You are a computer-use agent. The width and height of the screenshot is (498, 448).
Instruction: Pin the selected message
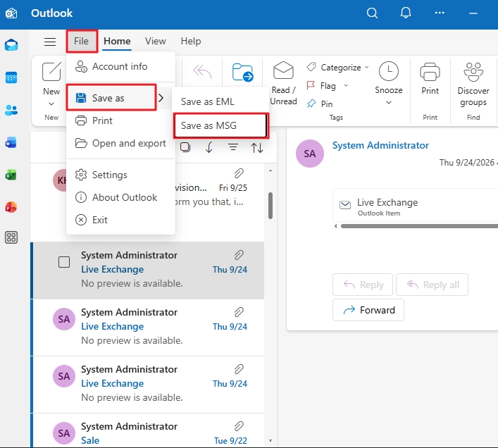coord(320,104)
